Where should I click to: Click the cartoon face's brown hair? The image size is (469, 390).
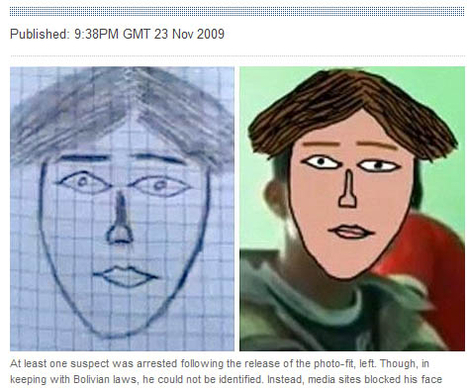tap(350, 110)
